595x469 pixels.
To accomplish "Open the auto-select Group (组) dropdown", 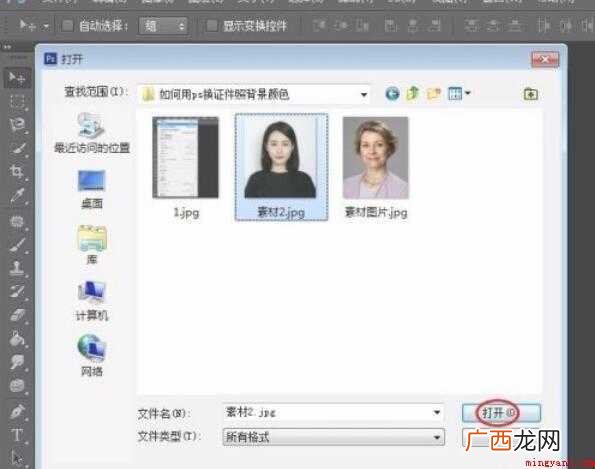I will coord(163,26).
